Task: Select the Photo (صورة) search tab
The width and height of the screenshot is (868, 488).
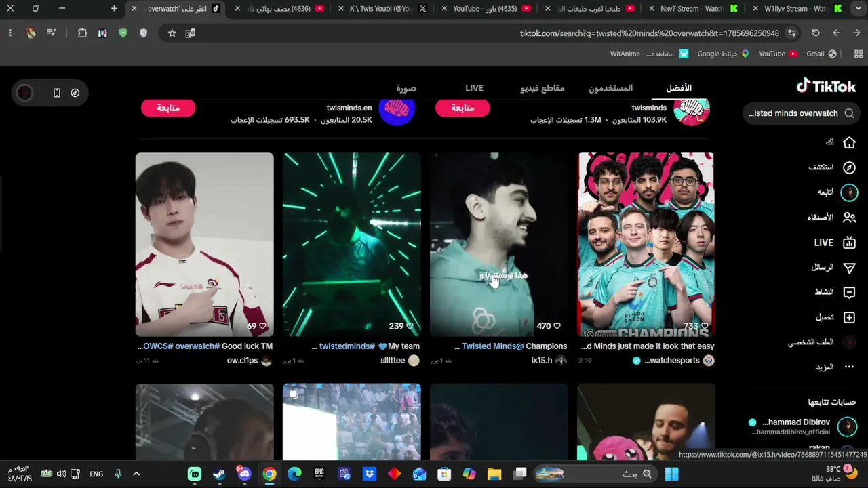Action: click(406, 88)
